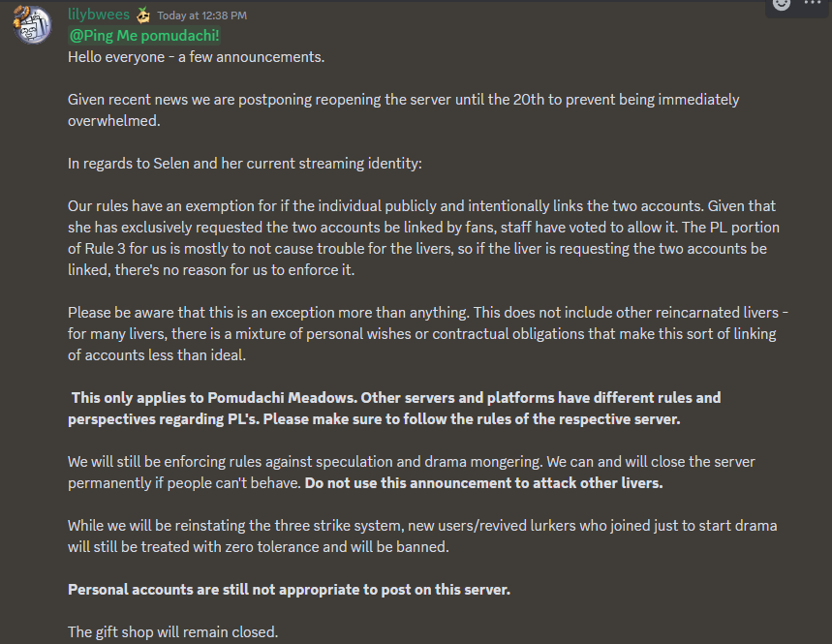Open the message More options ellipsis
The image size is (832, 644).
point(813,3)
